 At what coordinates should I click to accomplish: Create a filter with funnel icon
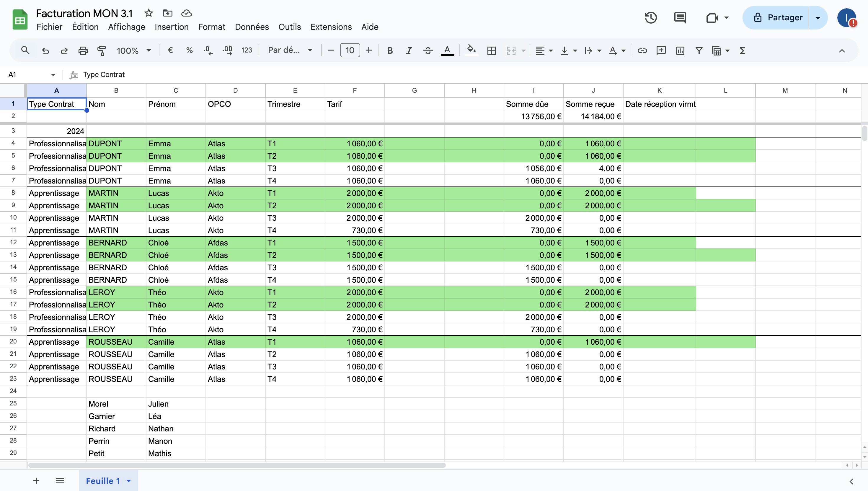[699, 50]
